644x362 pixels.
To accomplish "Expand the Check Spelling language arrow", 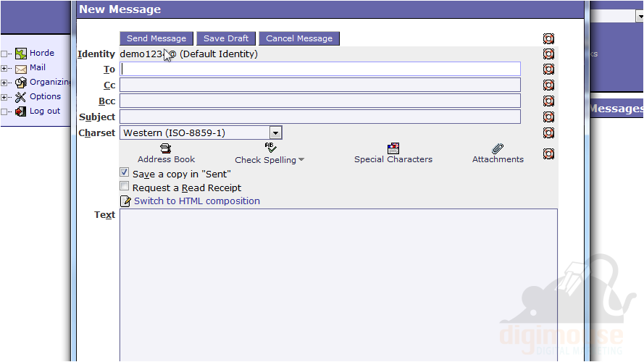I will [x=301, y=160].
